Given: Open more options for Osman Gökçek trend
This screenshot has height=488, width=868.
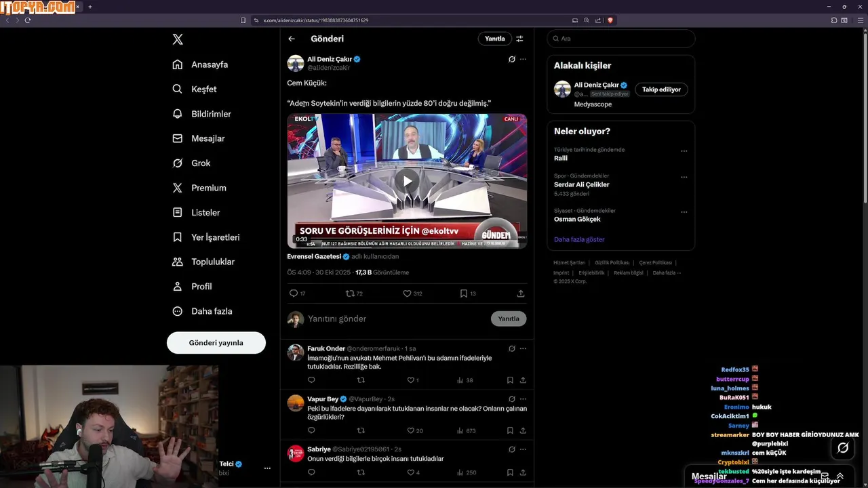Looking at the screenshot, I should tap(684, 212).
